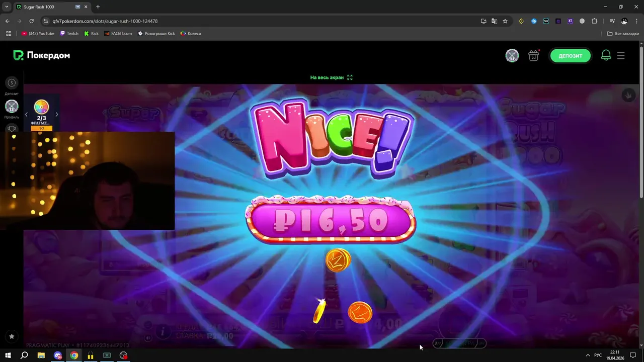Open File Explorer from the taskbar
Viewport: 644px width, 362px height.
41,355
